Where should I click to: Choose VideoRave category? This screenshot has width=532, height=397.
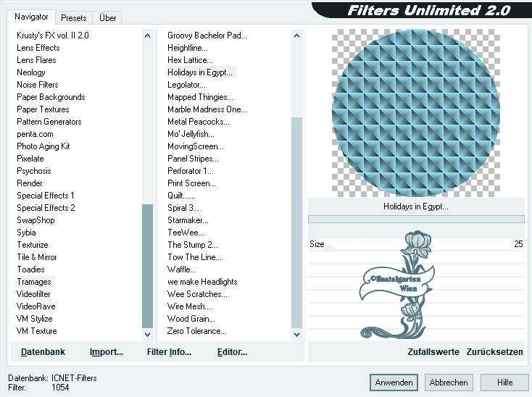(x=36, y=306)
